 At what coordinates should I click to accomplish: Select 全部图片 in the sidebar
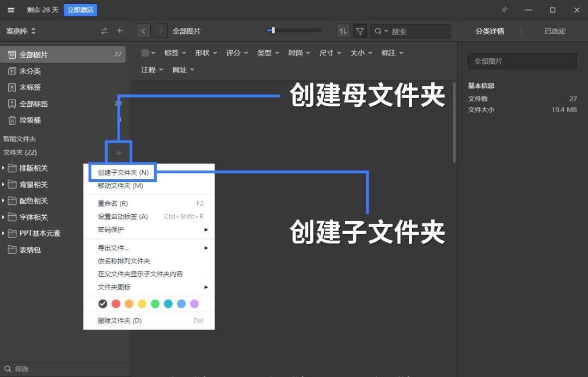(63, 54)
